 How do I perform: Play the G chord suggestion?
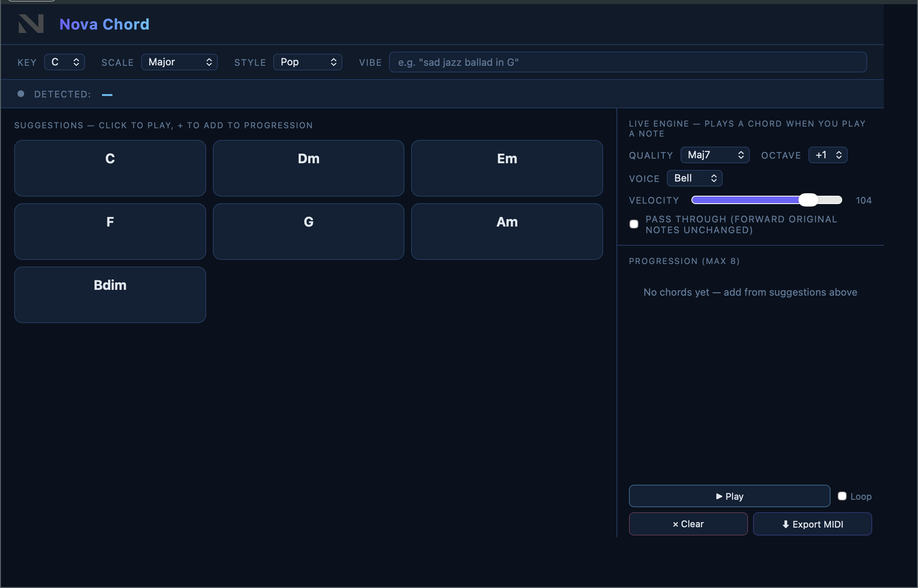(309, 232)
